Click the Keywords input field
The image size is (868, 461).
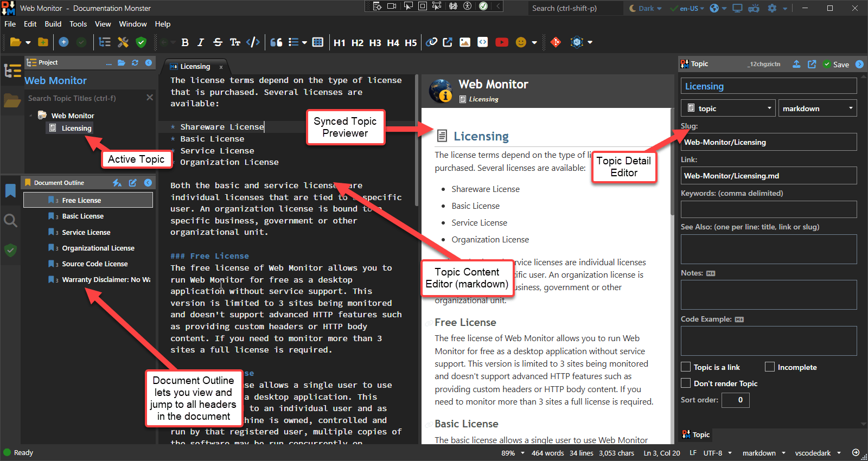769,209
